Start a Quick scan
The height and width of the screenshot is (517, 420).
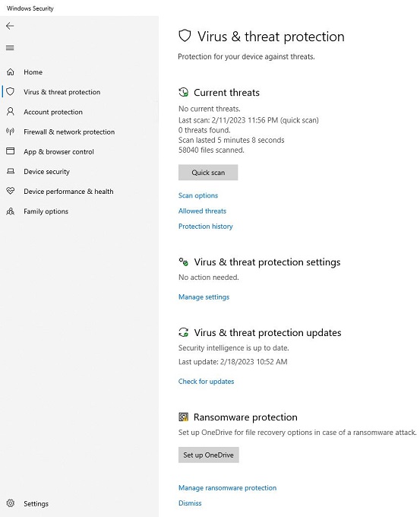[x=208, y=173]
